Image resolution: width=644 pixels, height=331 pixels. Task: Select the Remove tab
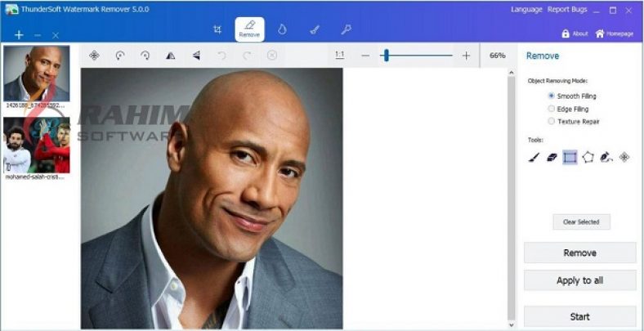[250, 29]
